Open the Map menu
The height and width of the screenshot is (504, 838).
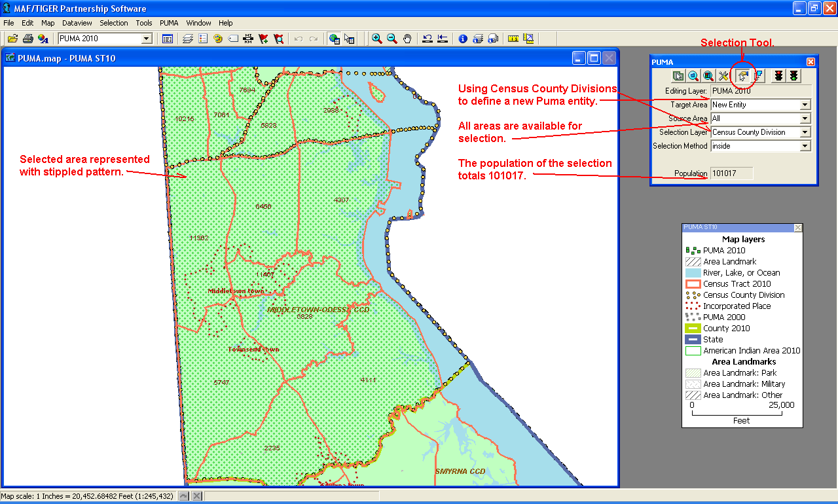(x=48, y=23)
